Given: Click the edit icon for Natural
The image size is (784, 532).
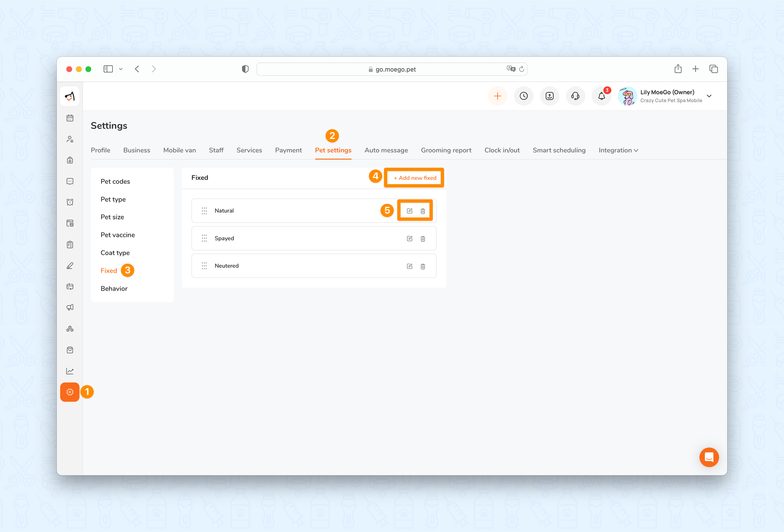Looking at the screenshot, I should [409, 211].
